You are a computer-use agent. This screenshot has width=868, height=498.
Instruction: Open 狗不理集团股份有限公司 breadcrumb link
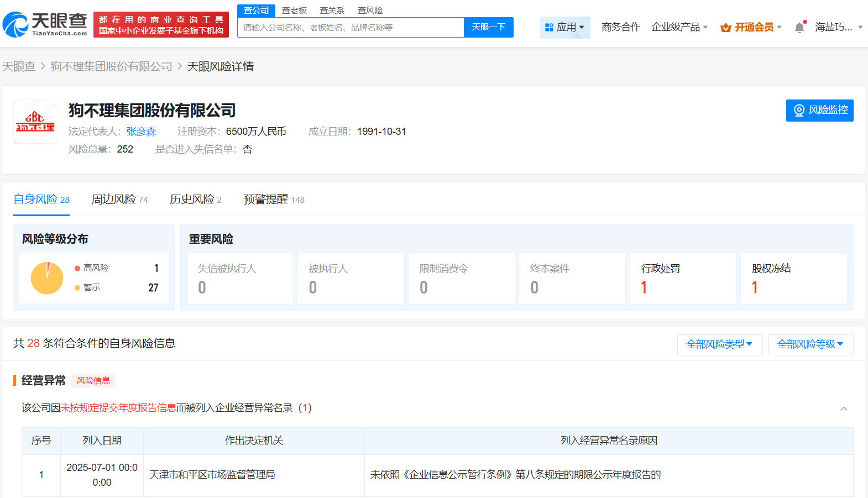point(111,66)
